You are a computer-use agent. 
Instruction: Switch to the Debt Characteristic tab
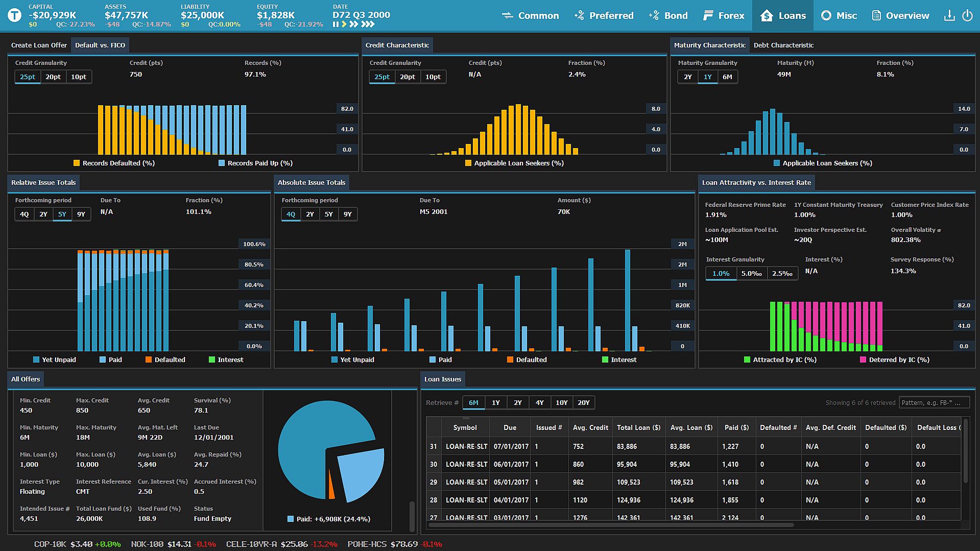[783, 45]
